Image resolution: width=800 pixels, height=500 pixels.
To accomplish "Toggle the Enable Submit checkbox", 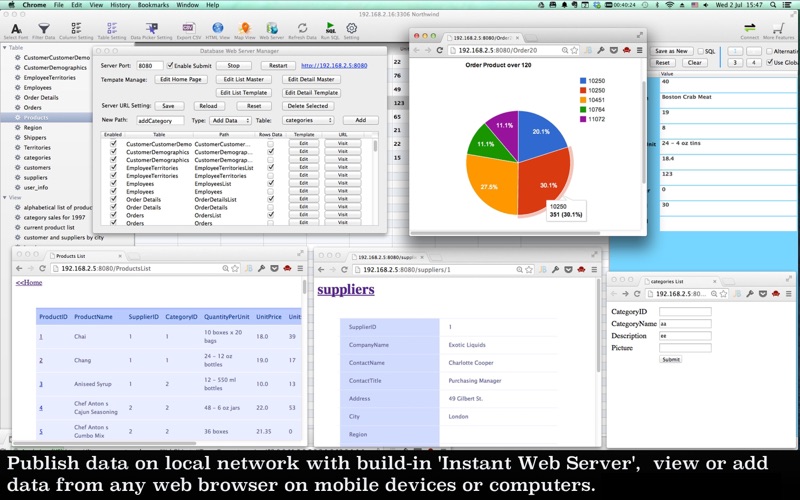I will (170, 65).
